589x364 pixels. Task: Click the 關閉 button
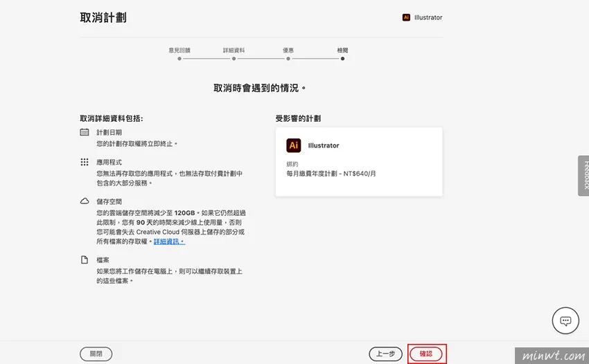point(96,354)
